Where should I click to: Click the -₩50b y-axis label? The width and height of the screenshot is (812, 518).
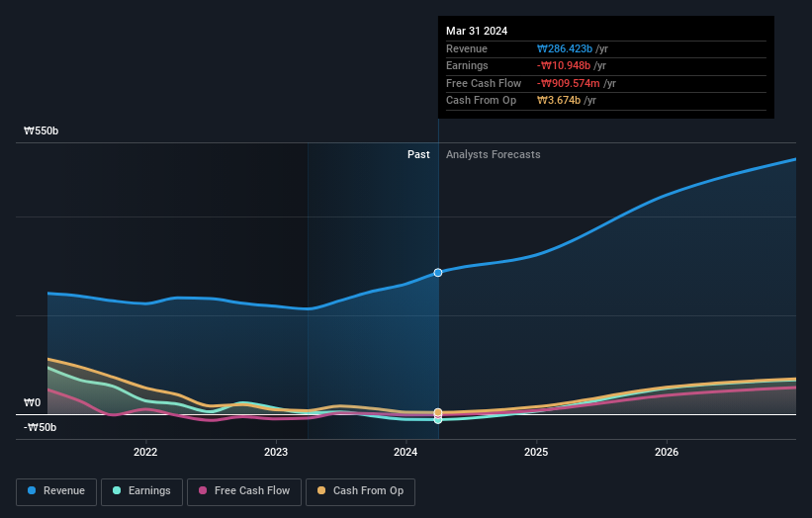tap(41, 427)
